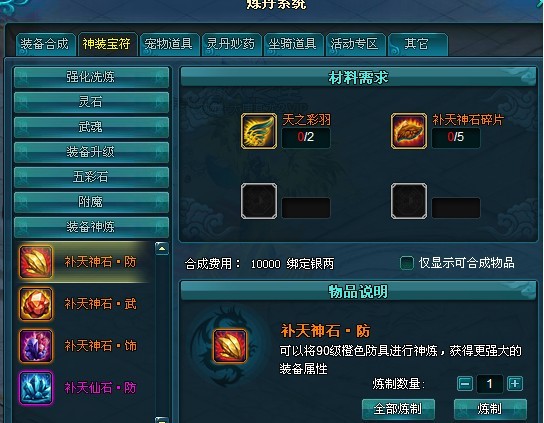Expand the 五彩石 category

point(92,177)
